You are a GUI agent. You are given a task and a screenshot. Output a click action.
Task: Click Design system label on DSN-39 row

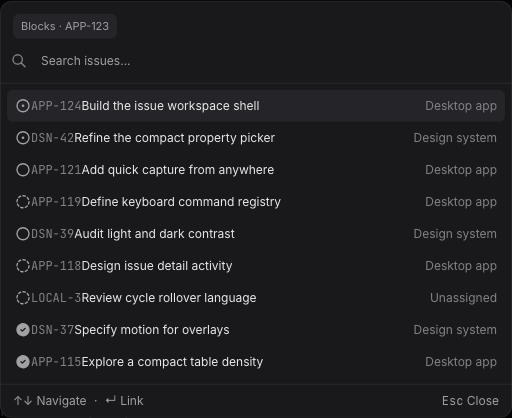[455, 234]
